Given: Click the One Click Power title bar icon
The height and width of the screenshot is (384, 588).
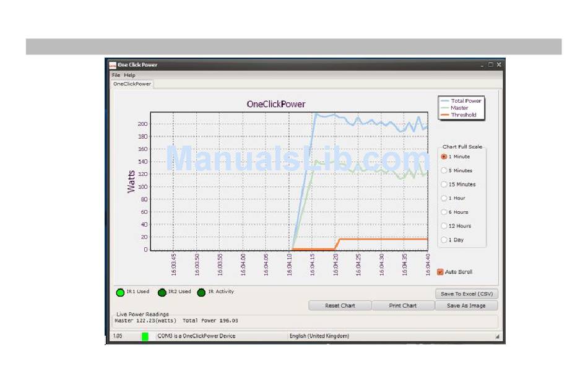Looking at the screenshot, I should click(x=113, y=64).
